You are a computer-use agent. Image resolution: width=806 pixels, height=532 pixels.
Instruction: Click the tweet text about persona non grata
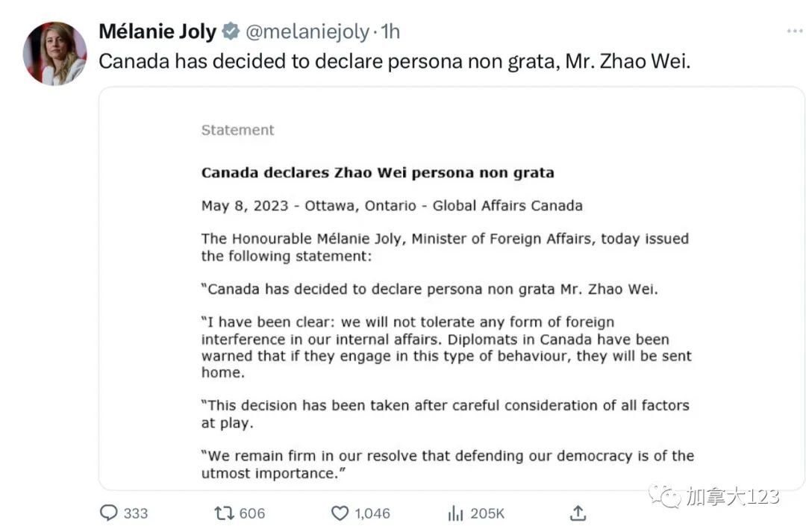click(x=394, y=62)
